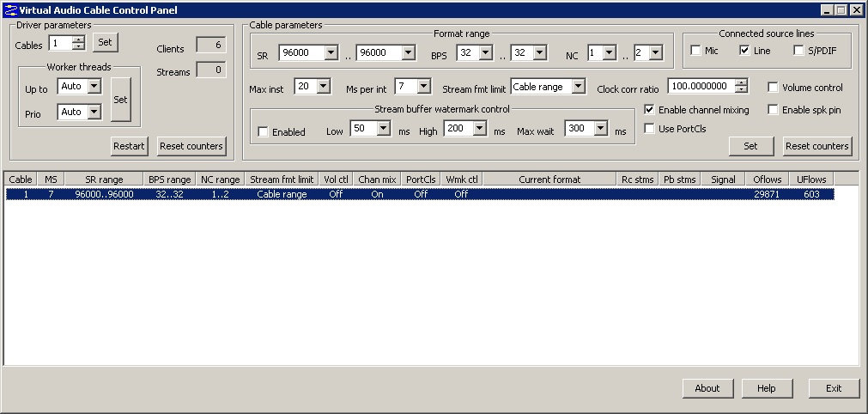868x414 pixels.
Task: Click the Streams count field showing 0
Action: tap(211, 70)
